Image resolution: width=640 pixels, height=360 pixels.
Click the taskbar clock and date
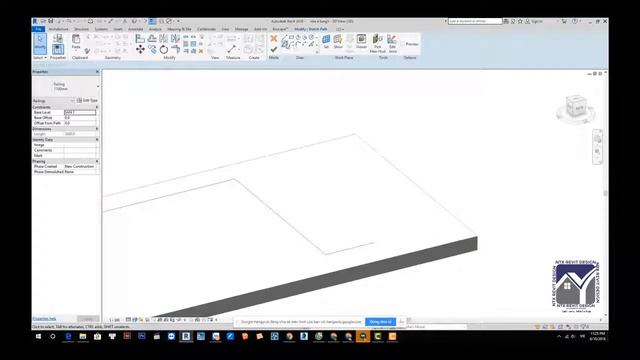point(598,336)
